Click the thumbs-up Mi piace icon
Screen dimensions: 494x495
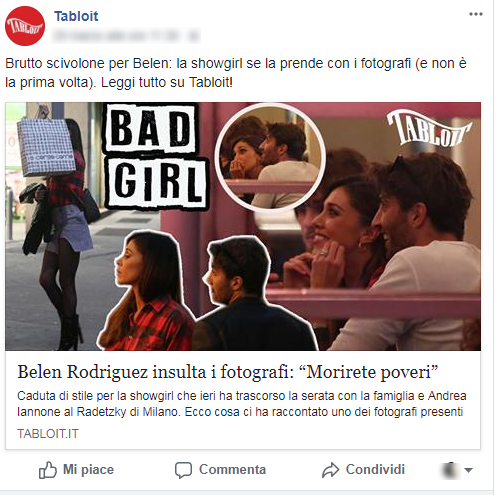(48, 470)
